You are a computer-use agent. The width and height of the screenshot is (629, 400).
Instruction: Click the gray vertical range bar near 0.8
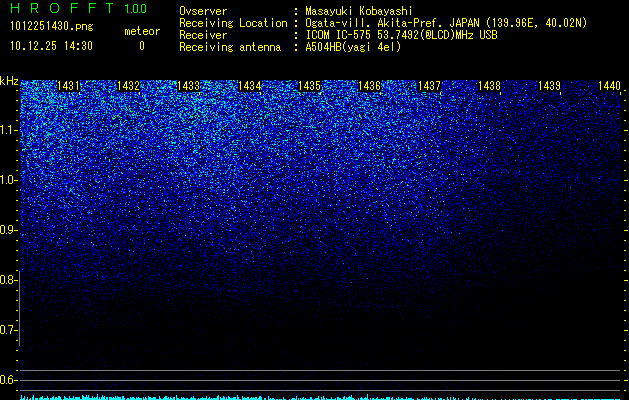tap(20, 308)
